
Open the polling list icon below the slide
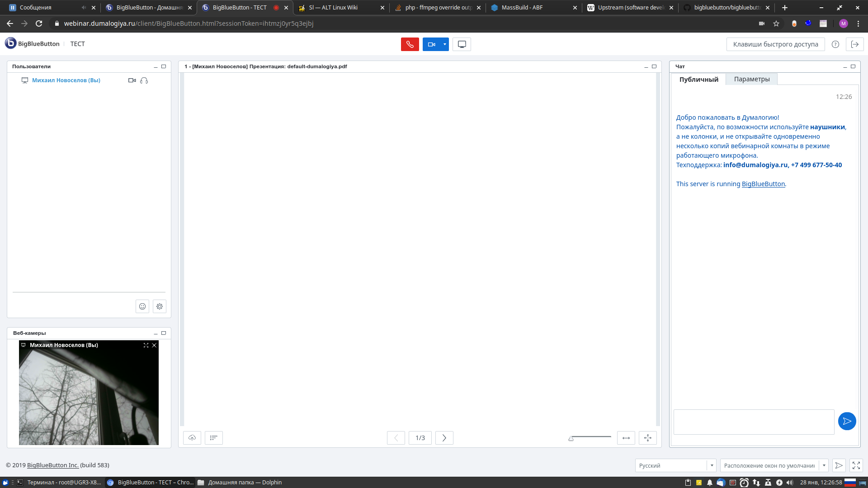214,438
